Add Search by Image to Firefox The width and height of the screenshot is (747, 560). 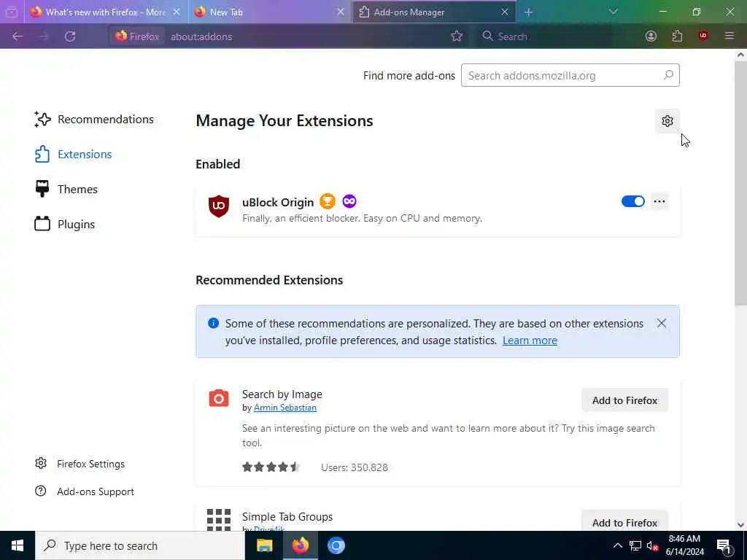(624, 400)
